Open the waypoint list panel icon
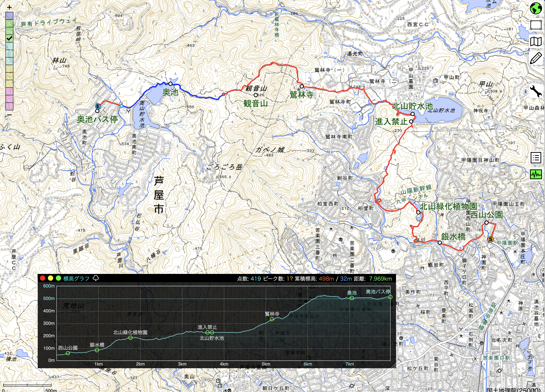Screen dimensions: 545x392 (x=536, y=158)
